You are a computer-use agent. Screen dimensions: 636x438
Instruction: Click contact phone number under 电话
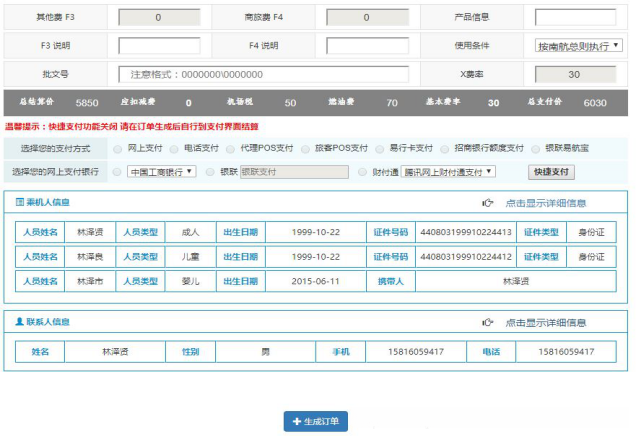566,352
